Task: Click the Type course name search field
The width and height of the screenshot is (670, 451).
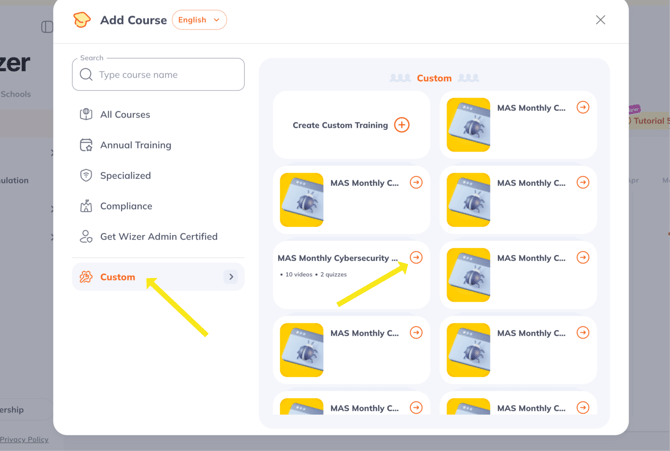Action: [159, 74]
